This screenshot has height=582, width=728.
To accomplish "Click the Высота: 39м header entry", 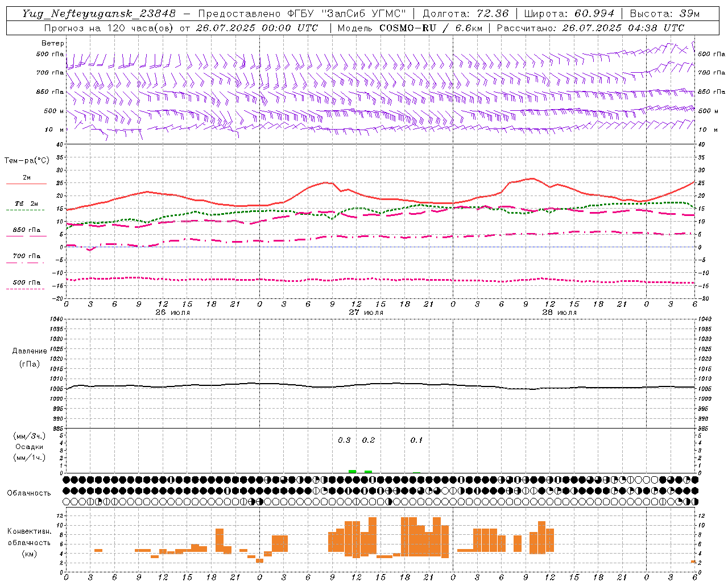I will click(x=665, y=14).
